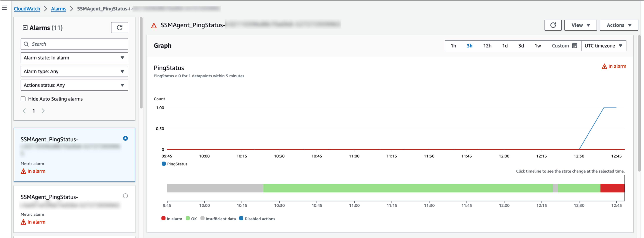Navigate back via the Alarms breadcrumb link
This screenshot has height=238, width=644.
click(x=59, y=8)
